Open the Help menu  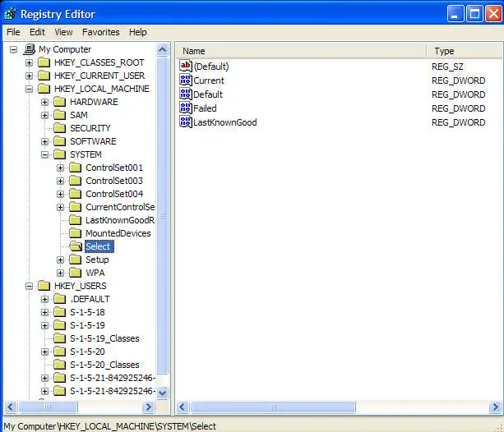pos(137,32)
